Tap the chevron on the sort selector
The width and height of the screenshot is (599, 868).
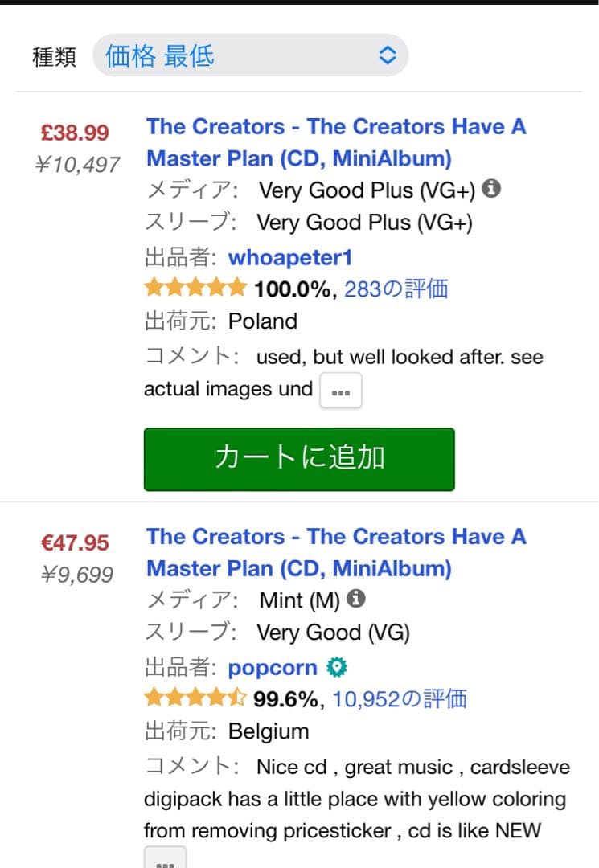click(387, 55)
